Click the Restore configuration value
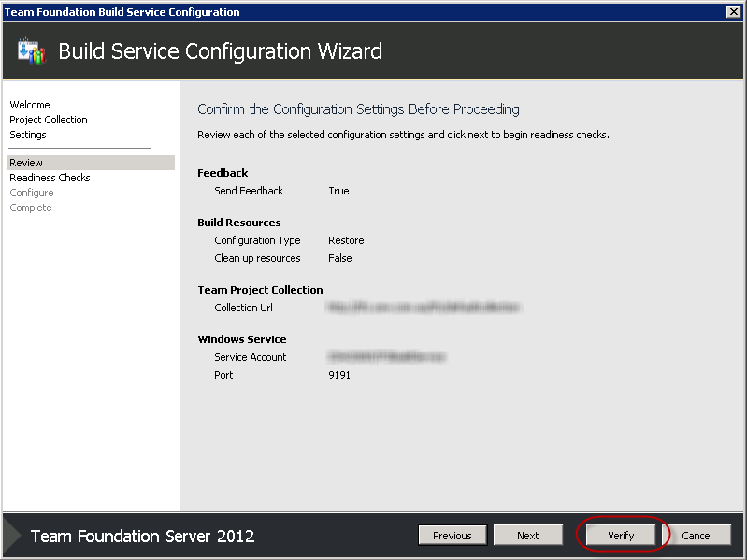Viewport: 747px width, 560px height. (x=346, y=240)
